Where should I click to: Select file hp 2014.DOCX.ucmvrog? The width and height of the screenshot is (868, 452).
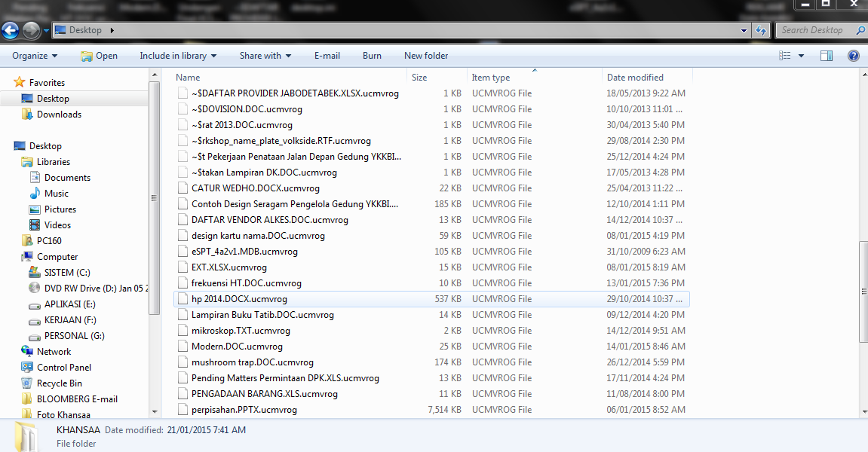[239, 299]
